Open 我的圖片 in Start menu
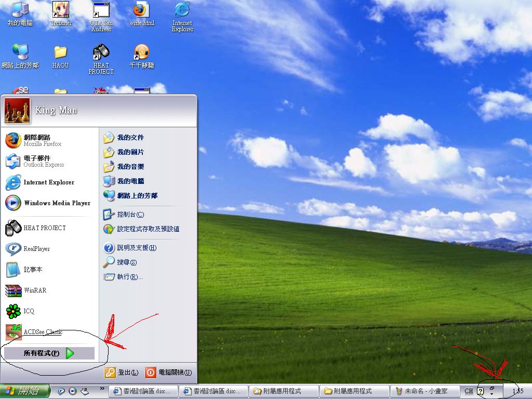Viewport: 532px width, 399px height. pyautogui.click(x=124, y=152)
